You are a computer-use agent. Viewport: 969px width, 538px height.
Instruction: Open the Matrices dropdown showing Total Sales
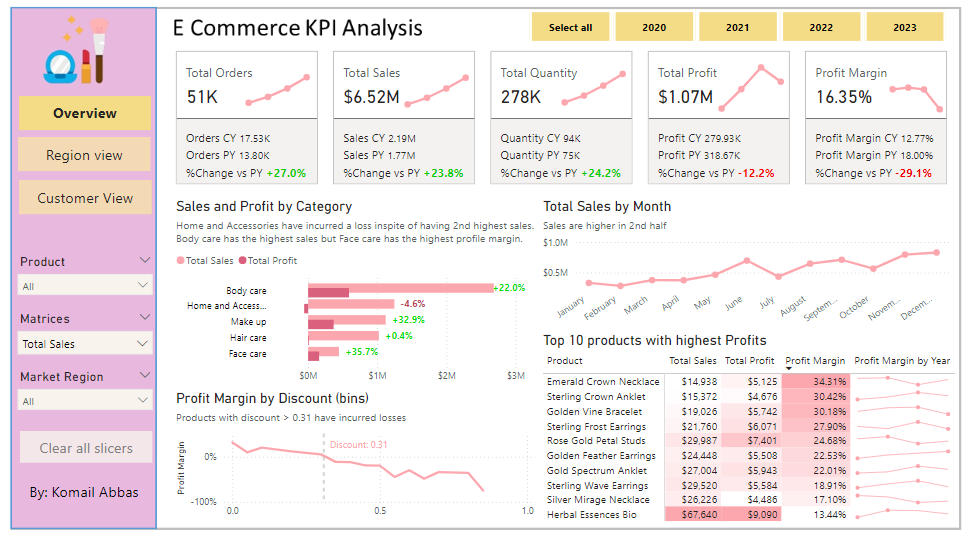pyautogui.click(x=85, y=344)
